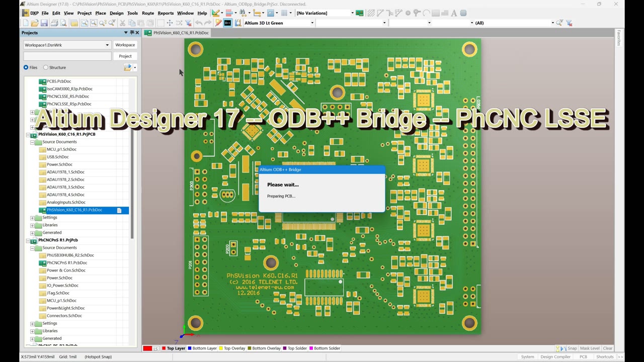Select the Place Arc tool icon
Viewport: 644px width, 362px height.
(x=426, y=13)
